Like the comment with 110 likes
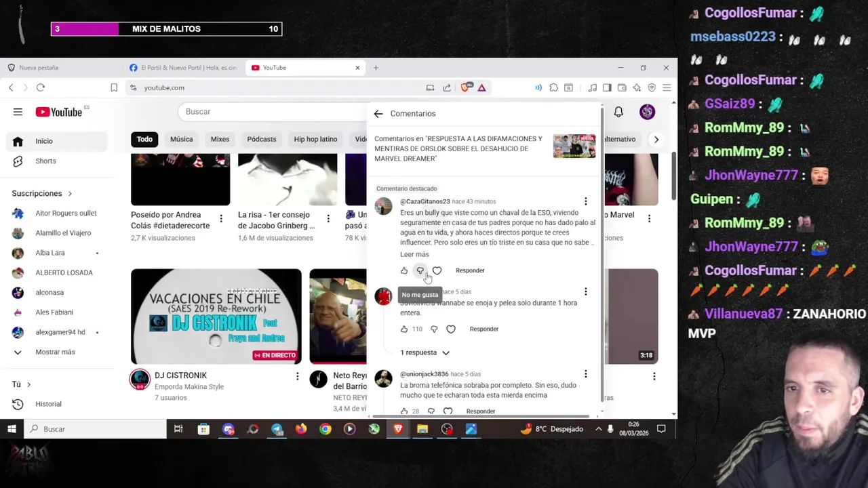 (x=404, y=329)
